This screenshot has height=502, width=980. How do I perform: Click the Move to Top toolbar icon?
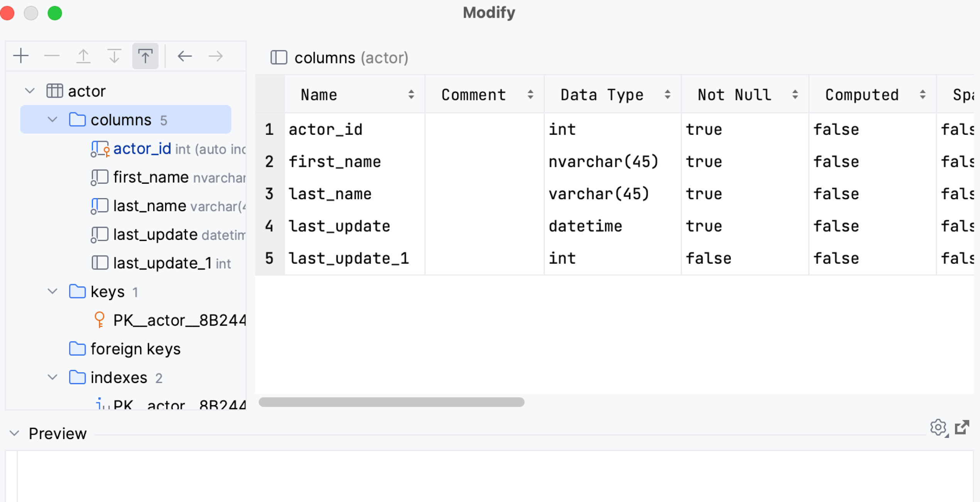tap(145, 56)
